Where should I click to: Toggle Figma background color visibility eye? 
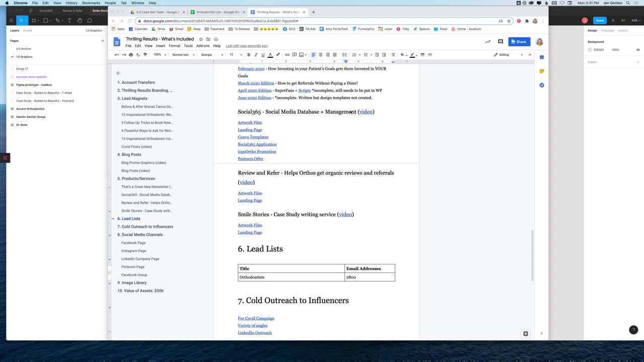tap(638, 50)
